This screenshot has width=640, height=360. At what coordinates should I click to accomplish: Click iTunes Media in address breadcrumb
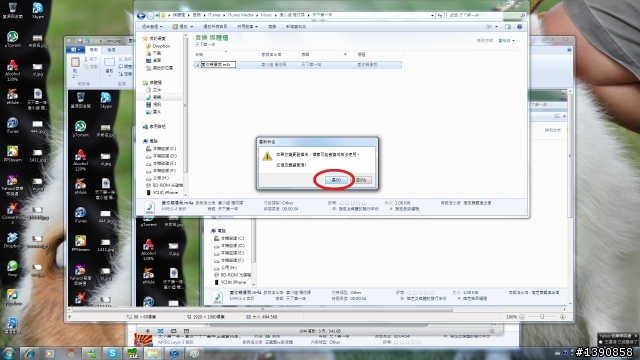click(x=240, y=15)
